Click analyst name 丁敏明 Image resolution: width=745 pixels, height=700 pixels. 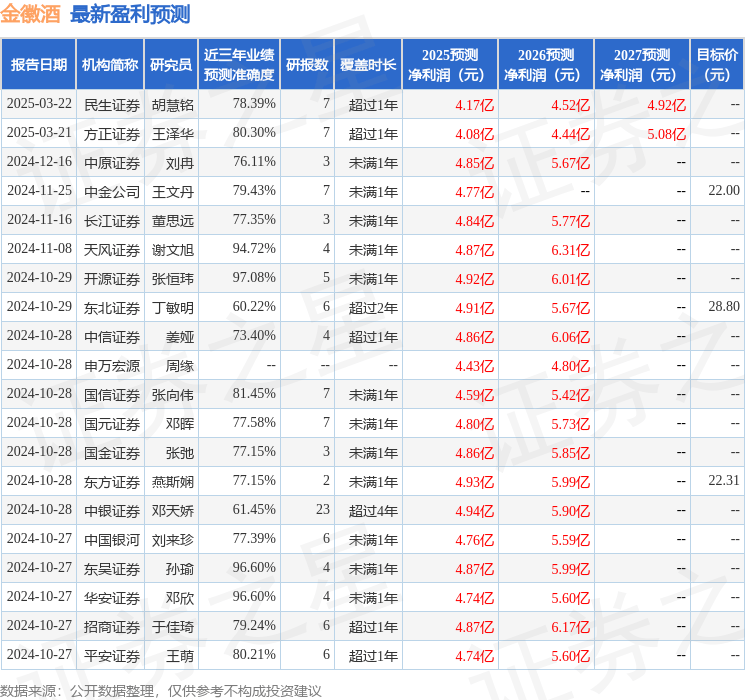[x=172, y=307]
